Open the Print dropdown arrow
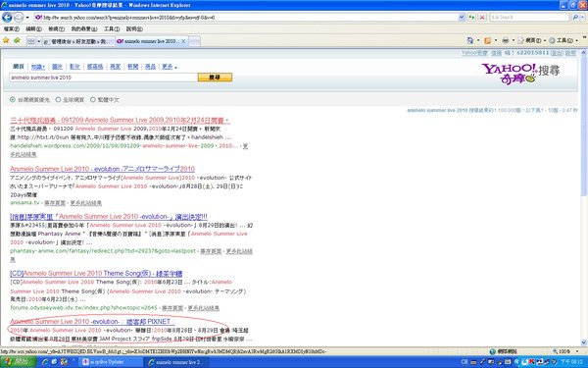The image size is (588, 368). tap(514, 40)
